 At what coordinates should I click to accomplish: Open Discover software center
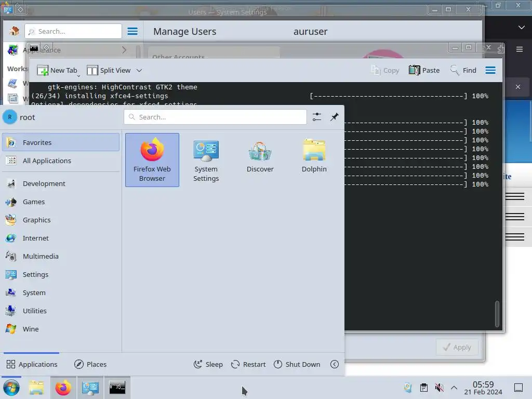[x=260, y=160]
